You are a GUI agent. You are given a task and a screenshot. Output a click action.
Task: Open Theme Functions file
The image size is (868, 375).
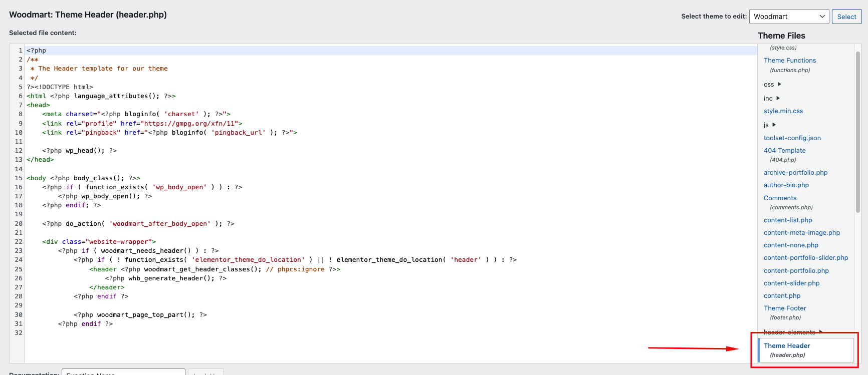pyautogui.click(x=789, y=61)
